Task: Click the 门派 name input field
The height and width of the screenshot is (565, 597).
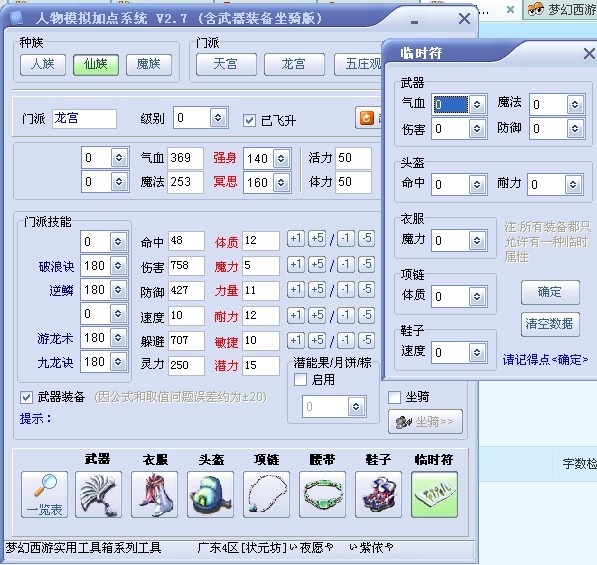Action: pyautogui.click(x=84, y=118)
